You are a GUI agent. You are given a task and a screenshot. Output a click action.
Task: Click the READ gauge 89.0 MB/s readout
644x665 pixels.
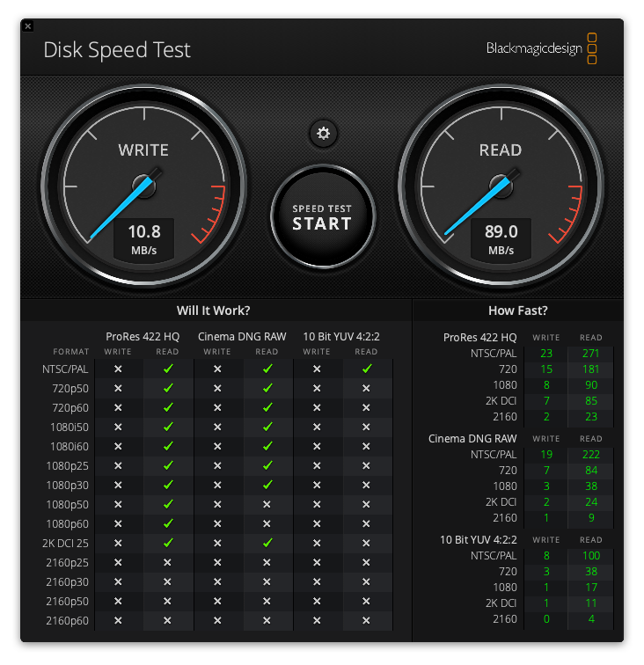click(501, 240)
